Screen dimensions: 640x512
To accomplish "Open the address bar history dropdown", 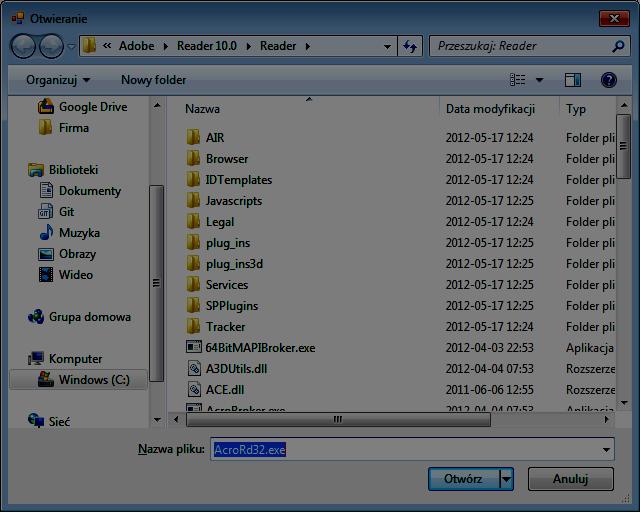I will (x=387, y=46).
